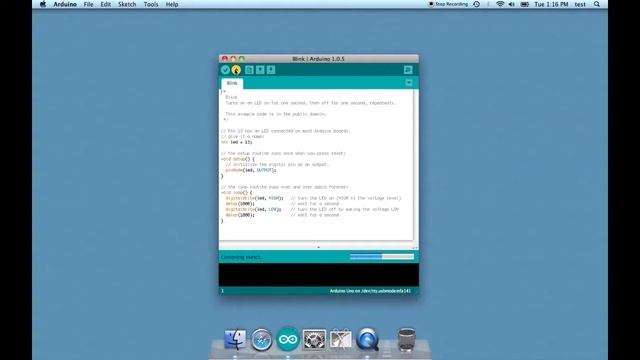Create a new sketch with toolbar icon
The height and width of the screenshot is (360, 640).
pos(249,70)
